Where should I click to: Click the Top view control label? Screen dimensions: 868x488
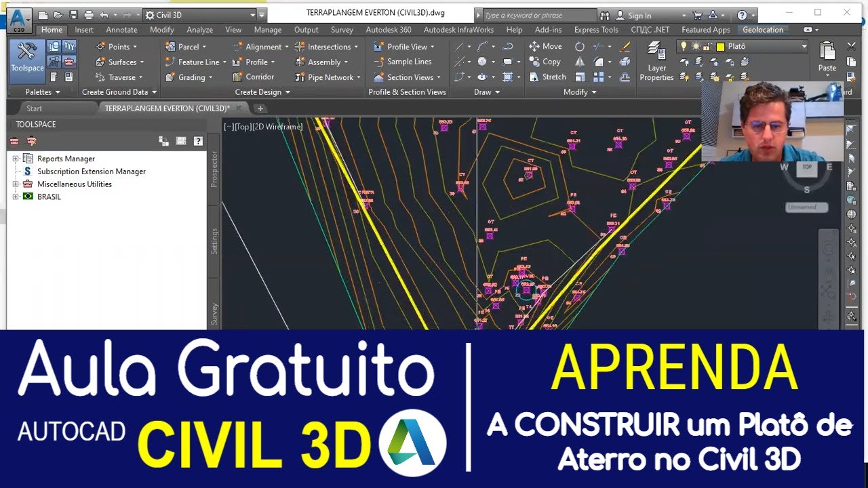[243, 127]
